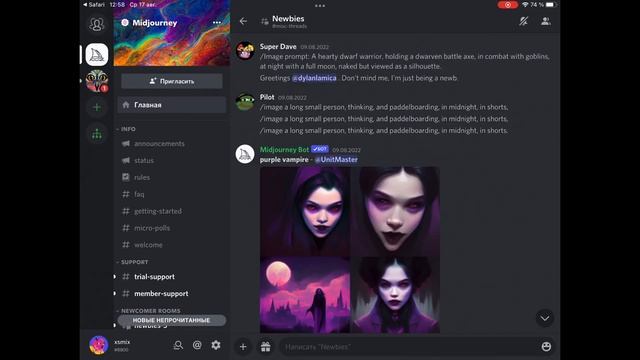Click the @UnitMaster mention

(336, 160)
